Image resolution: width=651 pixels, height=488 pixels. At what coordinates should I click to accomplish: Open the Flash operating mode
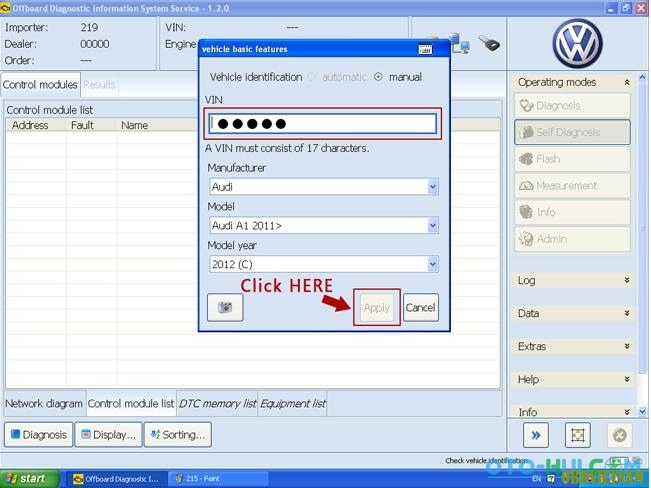(572, 159)
